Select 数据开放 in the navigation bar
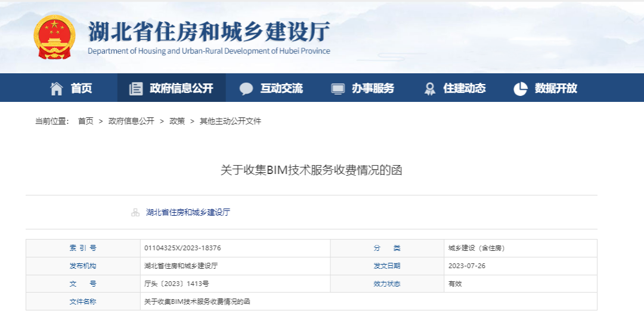Screen dimensions: 644x320 click(x=556, y=88)
